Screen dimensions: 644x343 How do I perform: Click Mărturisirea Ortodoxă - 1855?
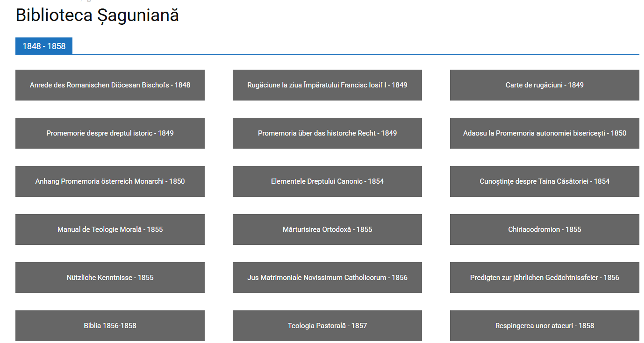[x=327, y=229]
